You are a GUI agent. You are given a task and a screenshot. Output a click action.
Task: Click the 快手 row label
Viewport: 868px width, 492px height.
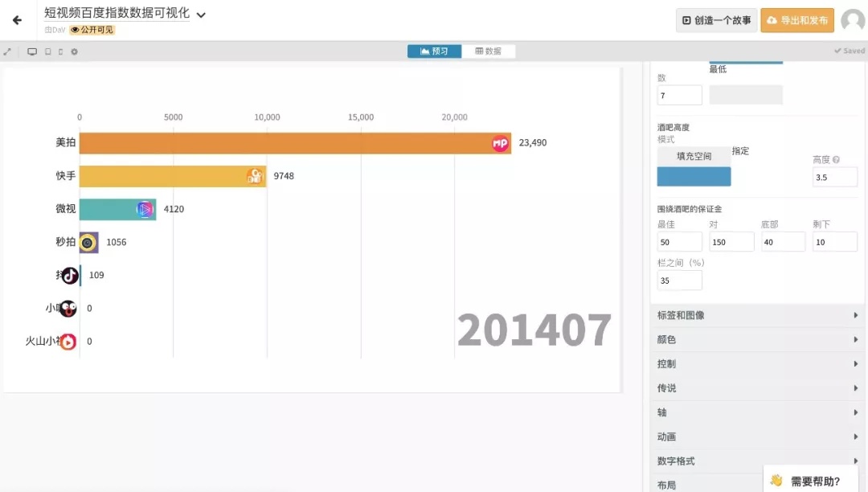[65, 175]
